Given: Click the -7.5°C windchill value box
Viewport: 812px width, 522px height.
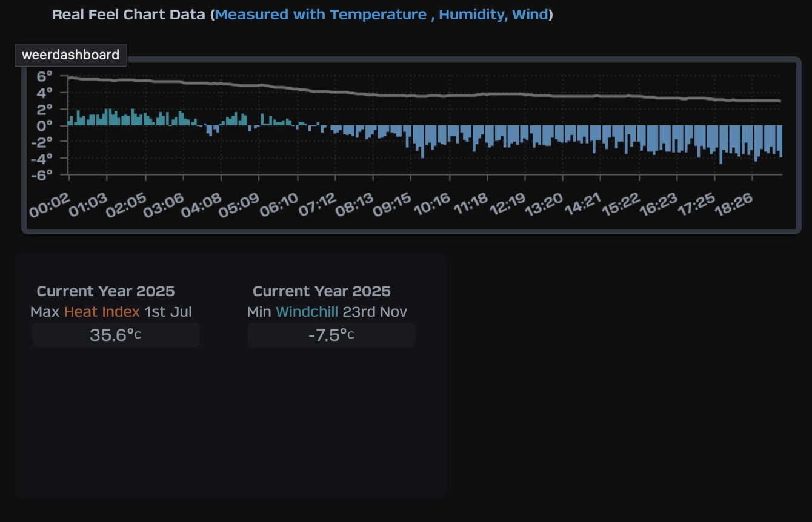Looking at the screenshot, I should [x=331, y=335].
